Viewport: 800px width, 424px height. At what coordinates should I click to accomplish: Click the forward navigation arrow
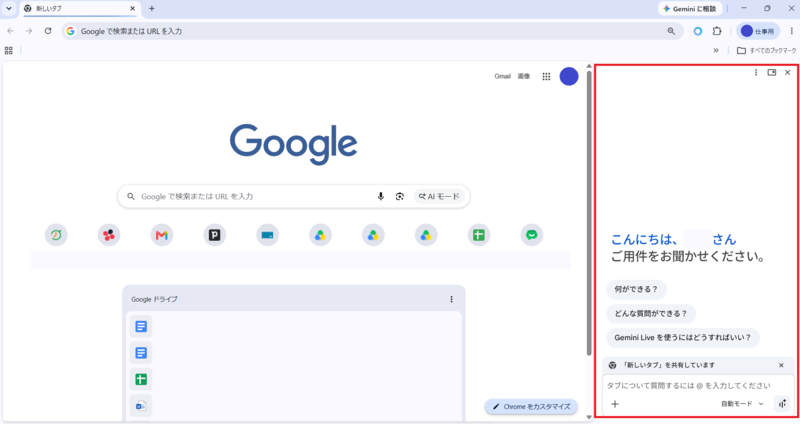point(29,31)
